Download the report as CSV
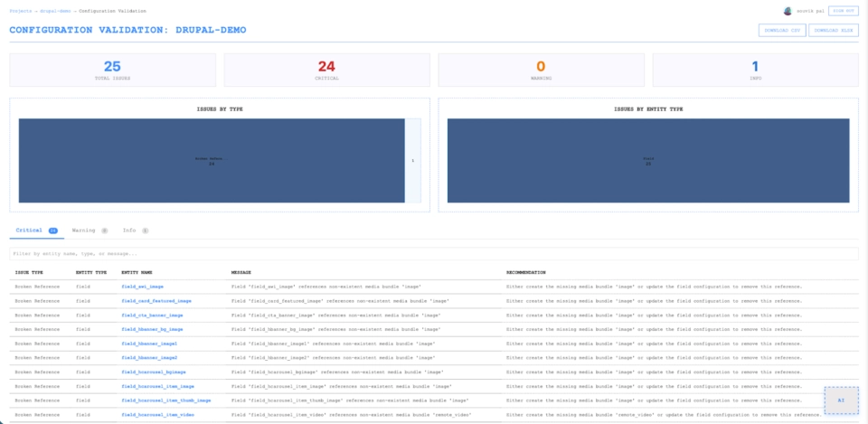868x424 pixels. coord(781,31)
